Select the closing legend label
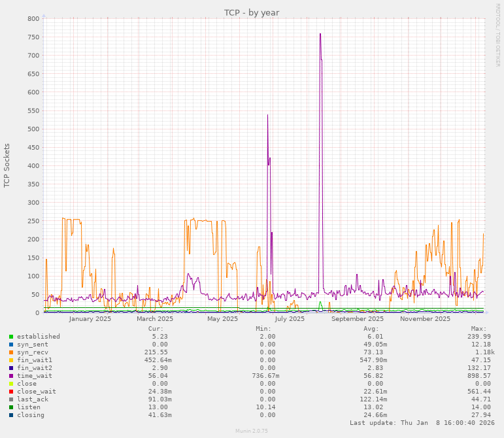 (31, 415)
